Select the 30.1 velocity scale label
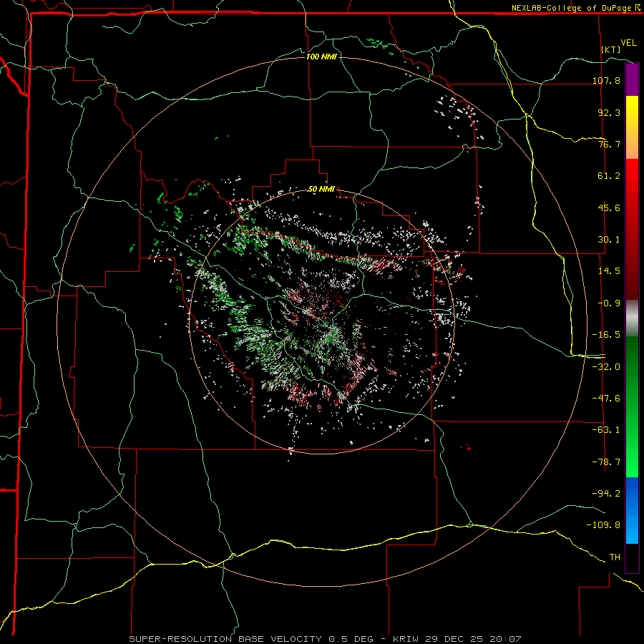This screenshot has width=644, height=644. pyautogui.click(x=609, y=240)
